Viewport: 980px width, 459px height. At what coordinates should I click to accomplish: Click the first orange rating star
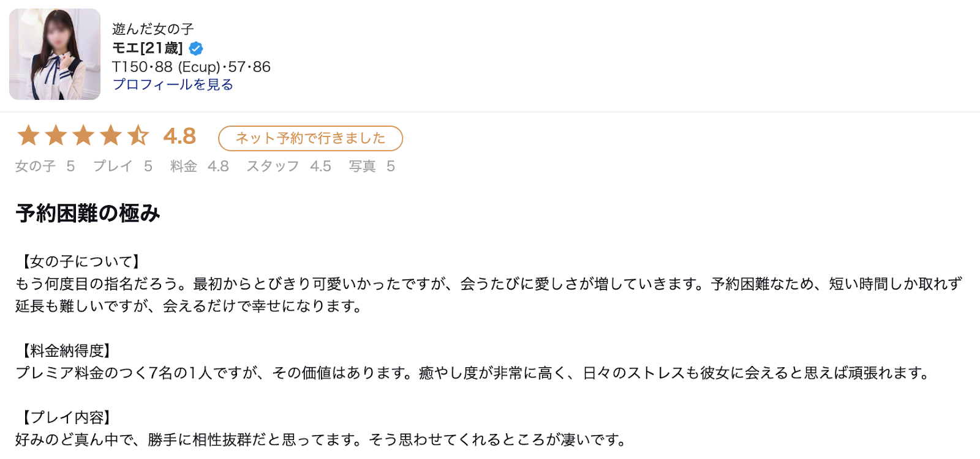click(x=28, y=135)
